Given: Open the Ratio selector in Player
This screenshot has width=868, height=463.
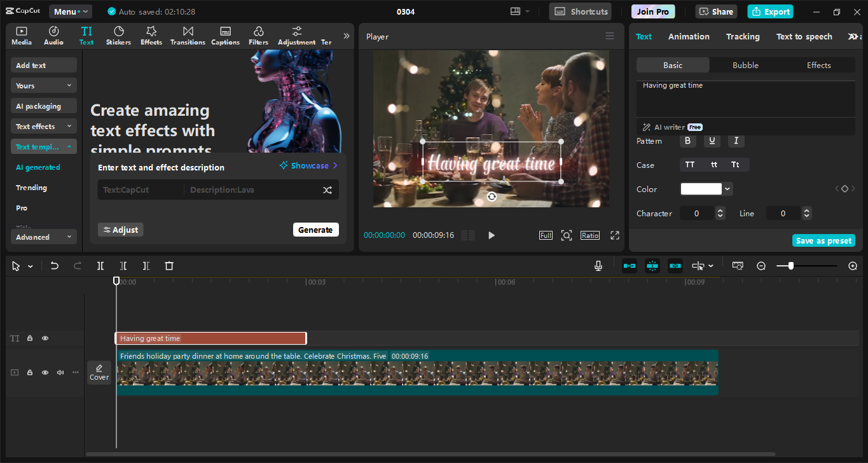Looking at the screenshot, I should pos(590,235).
